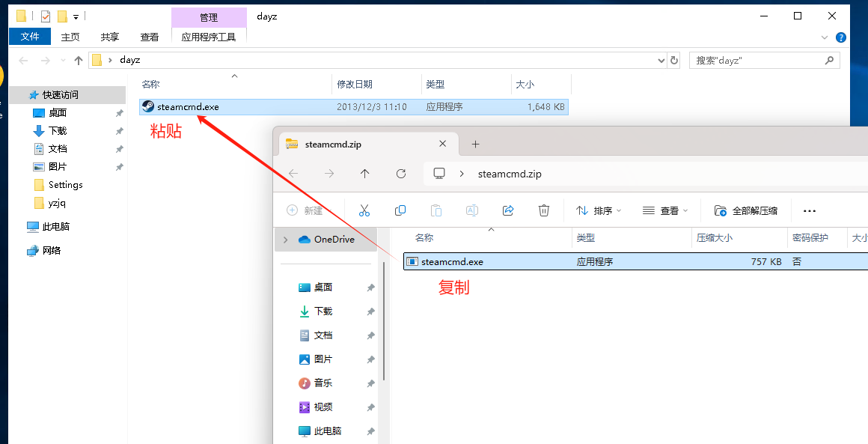Image resolution: width=868 pixels, height=444 pixels.
Task: Add a new tab with the plus button
Action: coord(475,145)
